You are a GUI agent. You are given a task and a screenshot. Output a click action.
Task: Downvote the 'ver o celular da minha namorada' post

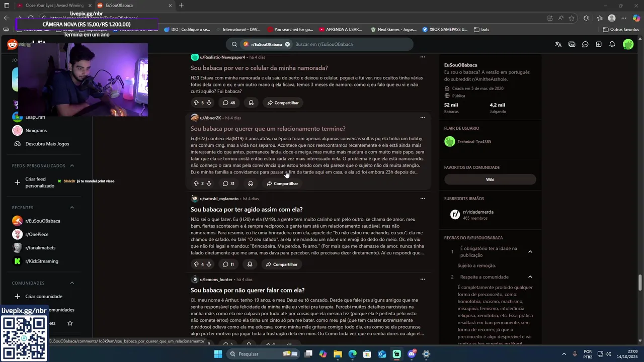[209, 103]
